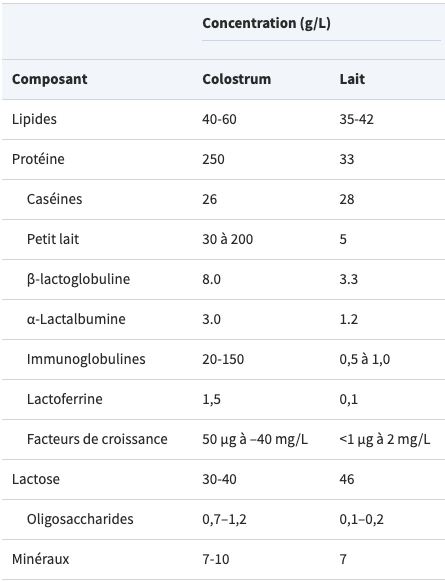
Task: Click the Lactoferrine row label
Action: [65, 399]
